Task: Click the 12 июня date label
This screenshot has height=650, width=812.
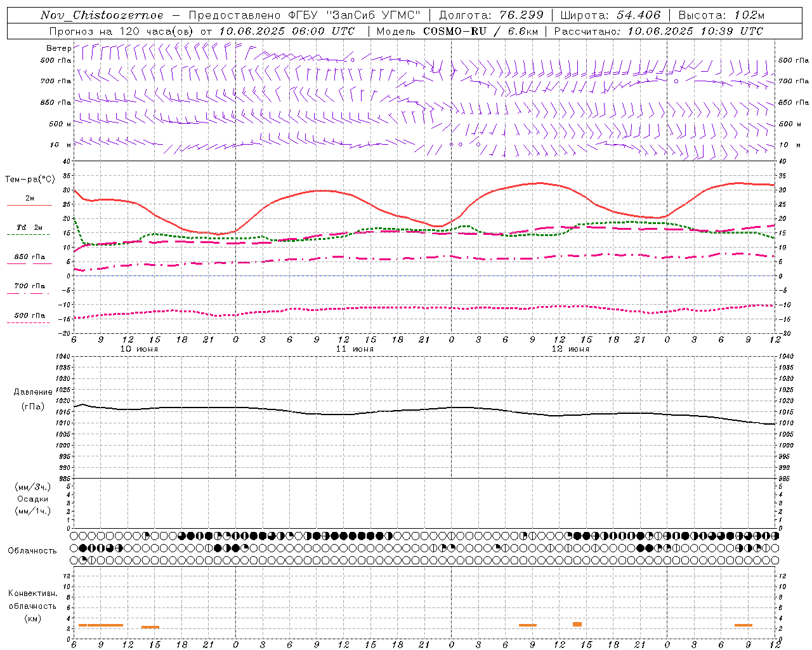Action: [570, 349]
